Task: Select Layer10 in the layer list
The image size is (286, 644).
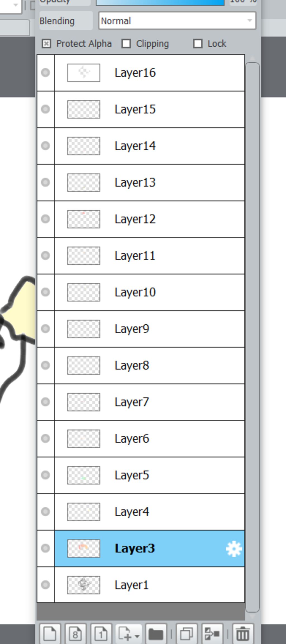Action: 149,292
